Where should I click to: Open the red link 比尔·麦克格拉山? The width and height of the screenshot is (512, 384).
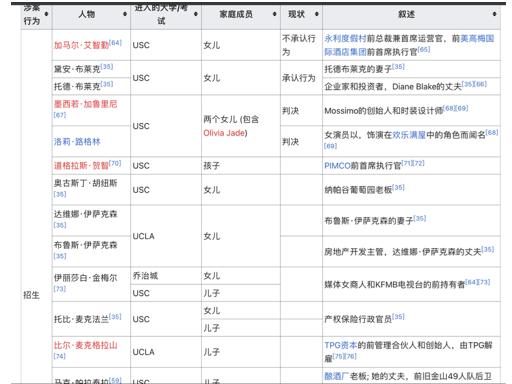click(x=86, y=345)
